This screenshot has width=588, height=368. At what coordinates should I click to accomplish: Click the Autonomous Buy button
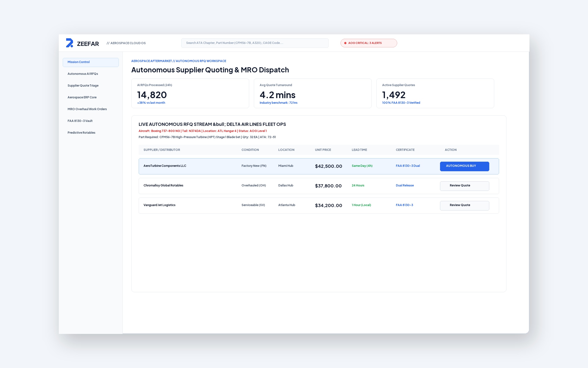click(465, 166)
